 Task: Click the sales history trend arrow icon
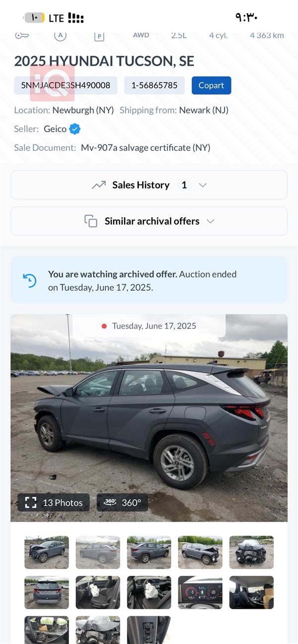pyautogui.click(x=99, y=185)
